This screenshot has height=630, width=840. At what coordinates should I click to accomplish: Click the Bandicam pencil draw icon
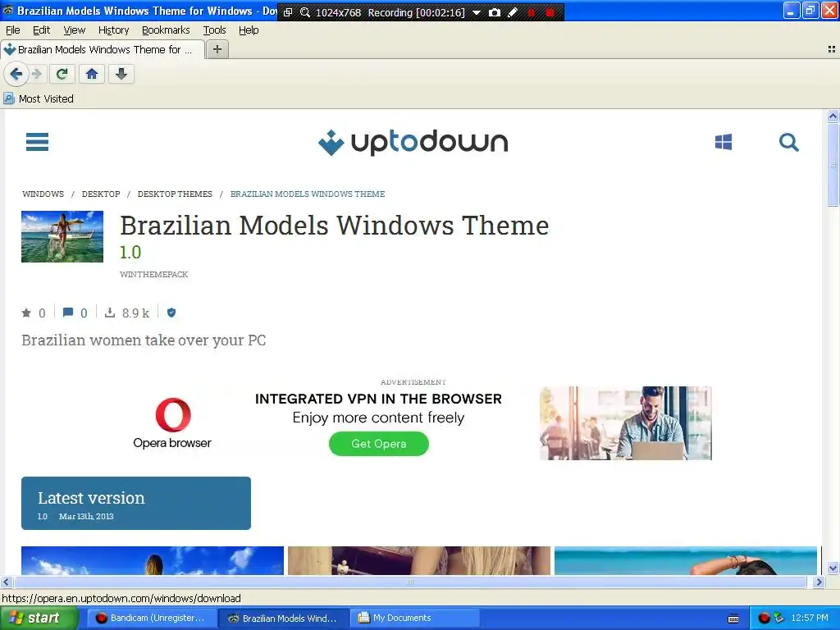pyautogui.click(x=513, y=12)
